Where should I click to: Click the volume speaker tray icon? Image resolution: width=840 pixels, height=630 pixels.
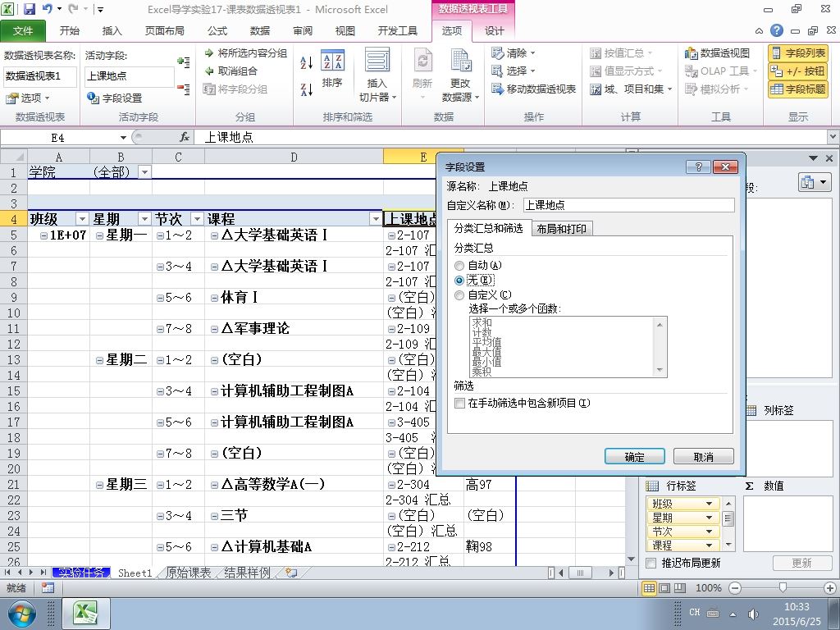[753, 614]
